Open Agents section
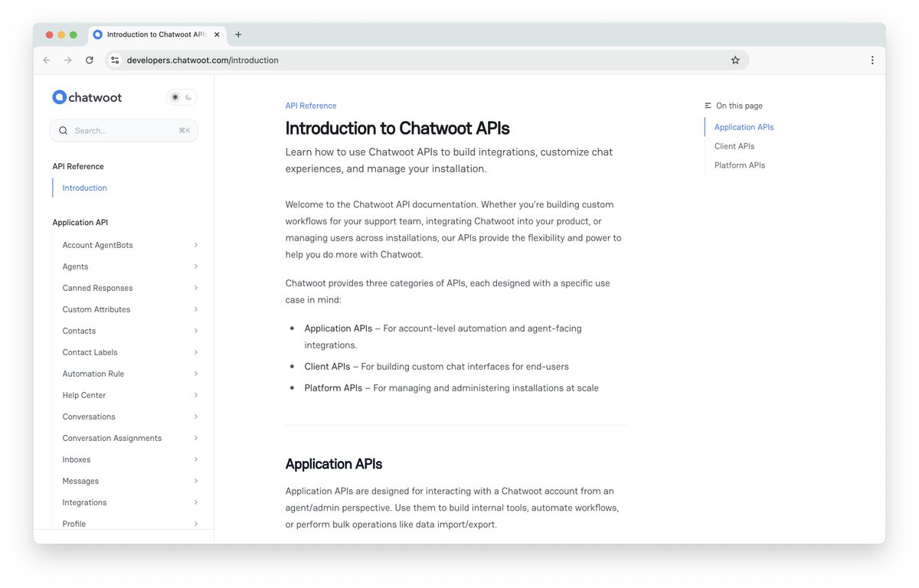The width and height of the screenshot is (919, 588). click(75, 266)
